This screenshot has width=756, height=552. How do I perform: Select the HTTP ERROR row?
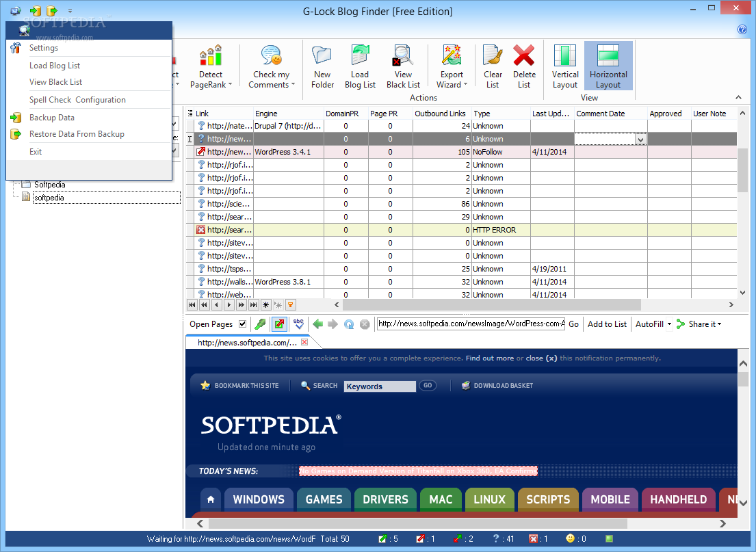coord(462,230)
